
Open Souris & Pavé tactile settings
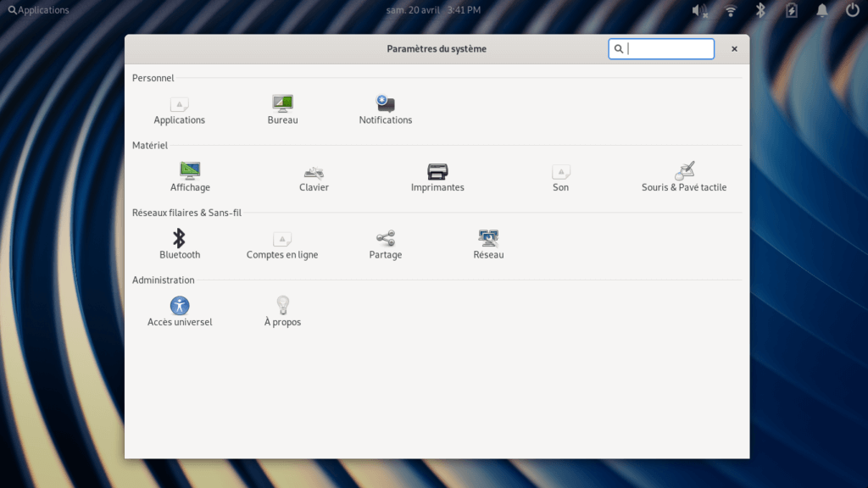(684, 178)
